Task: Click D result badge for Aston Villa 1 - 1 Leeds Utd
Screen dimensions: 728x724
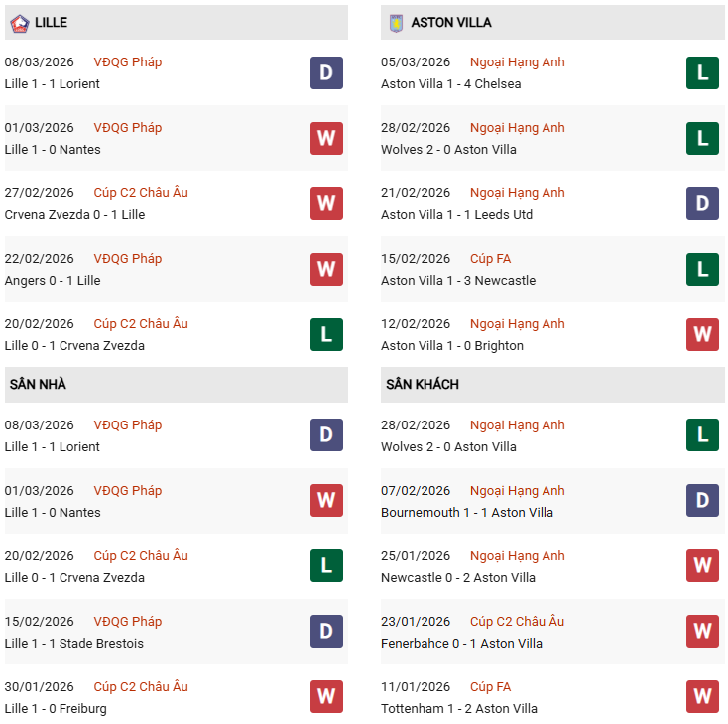Action: [x=702, y=203]
